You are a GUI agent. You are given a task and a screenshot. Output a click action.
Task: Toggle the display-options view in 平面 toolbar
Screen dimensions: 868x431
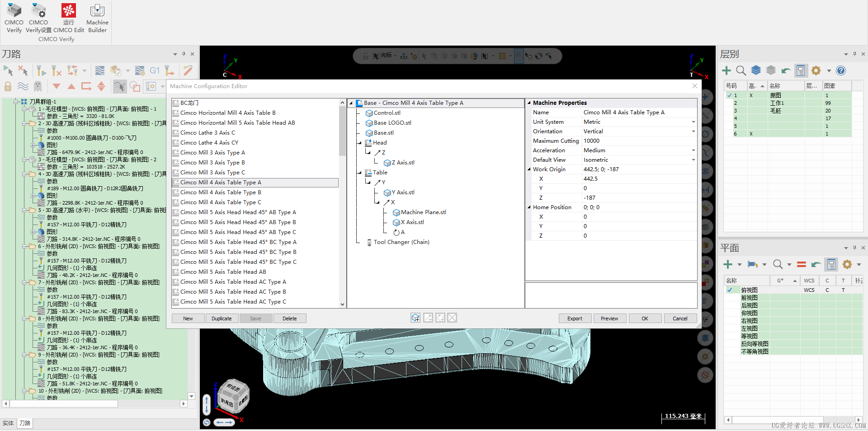[831, 264]
